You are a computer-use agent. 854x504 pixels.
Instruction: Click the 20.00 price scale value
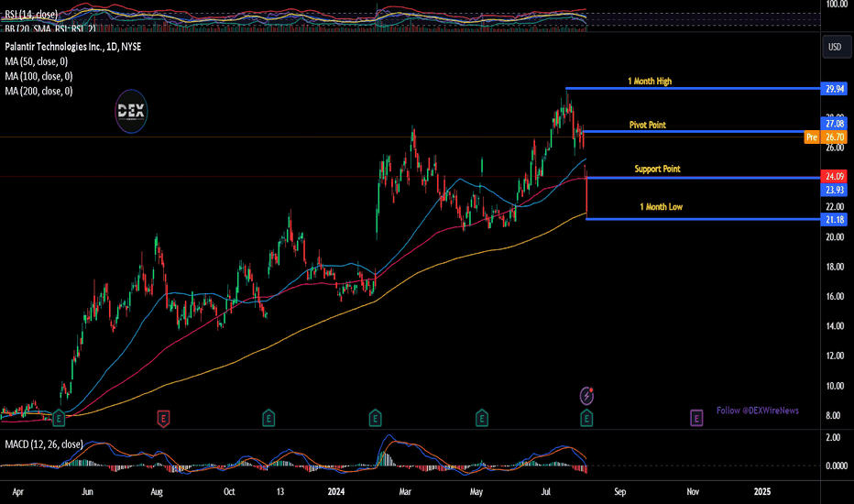(x=835, y=237)
